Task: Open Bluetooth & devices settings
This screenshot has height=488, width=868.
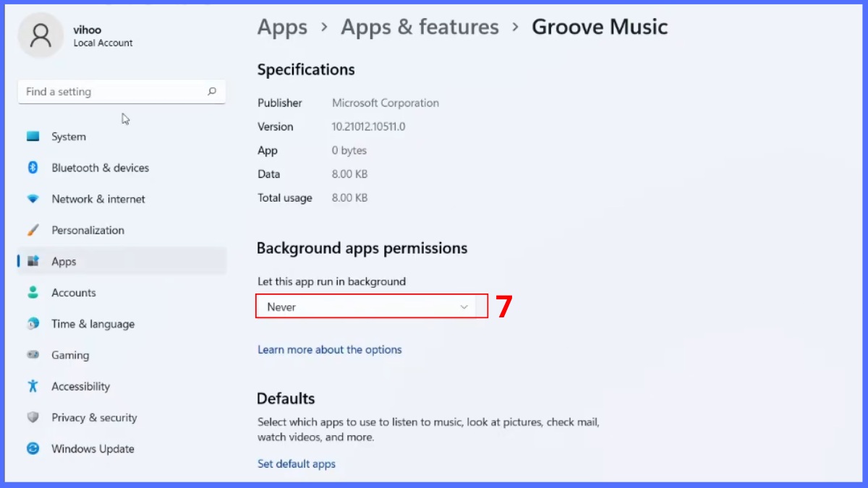Action: (122, 168)
